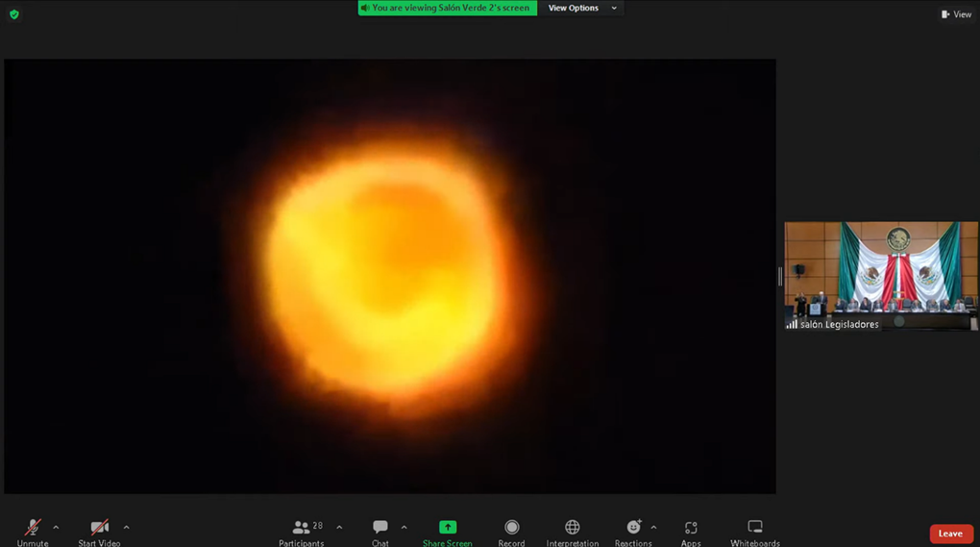980x547 pixels.
Task: Open the Participants list
Action: pyautogui.click(x=302, y=528)
